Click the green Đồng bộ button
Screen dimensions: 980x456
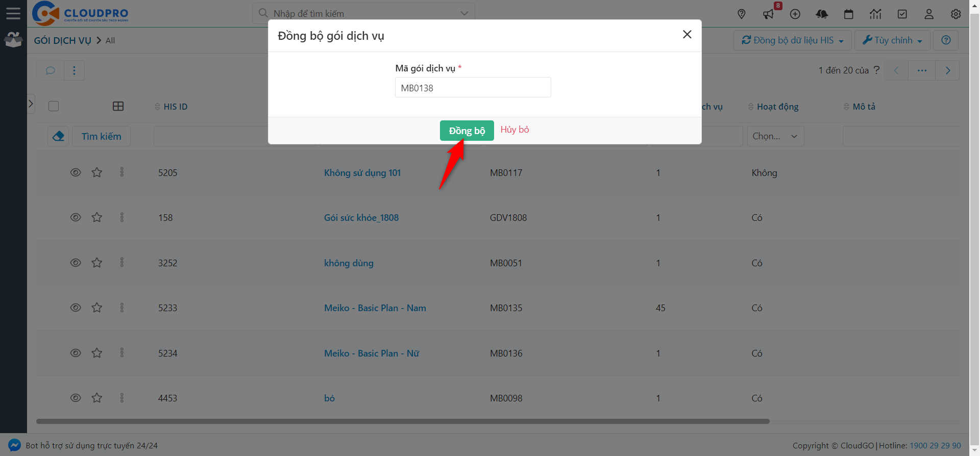coord(467,131)
